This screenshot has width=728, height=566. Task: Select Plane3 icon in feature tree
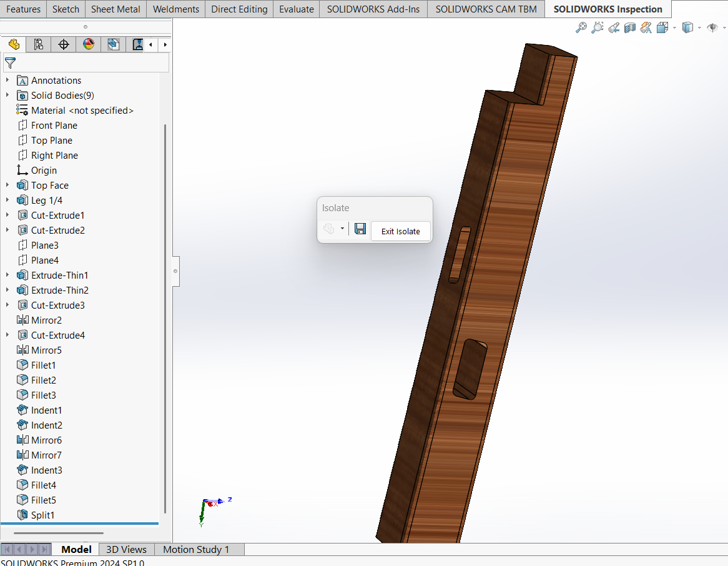(x=22, y=246)
